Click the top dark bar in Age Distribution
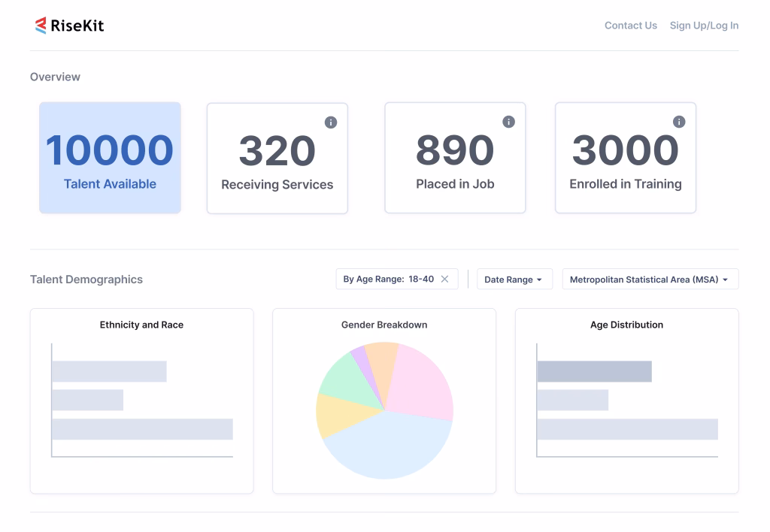This screenshot has width=770, height=532. click(x=594, y=371)
